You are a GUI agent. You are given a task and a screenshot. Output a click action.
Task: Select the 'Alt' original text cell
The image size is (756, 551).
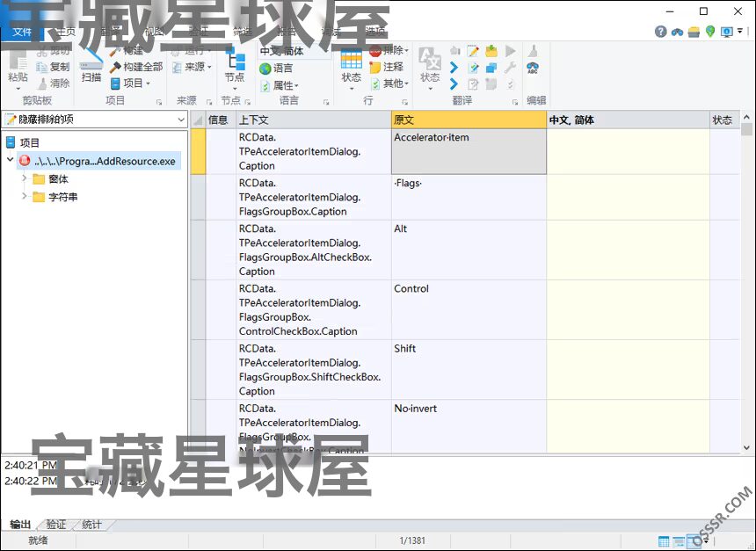(x=469, y=250)
